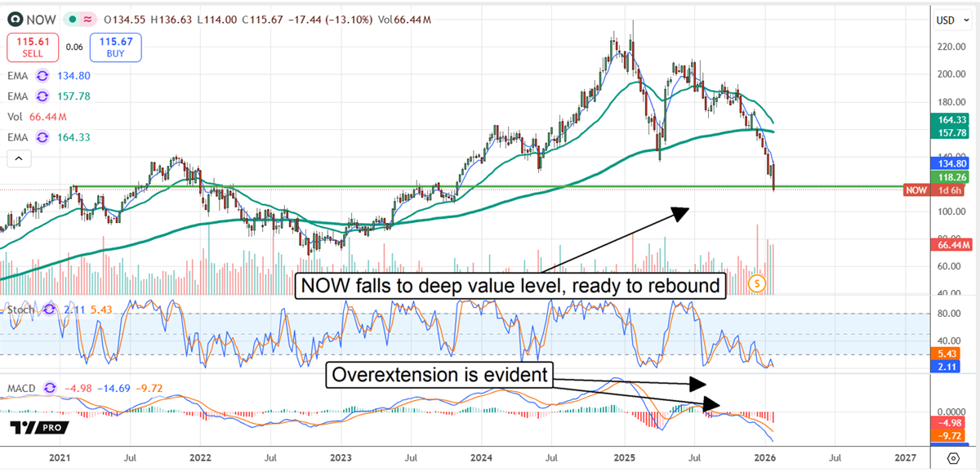Click the data delay wave icon beside NOW
The image size is (980, 472).
coord(86,19)
